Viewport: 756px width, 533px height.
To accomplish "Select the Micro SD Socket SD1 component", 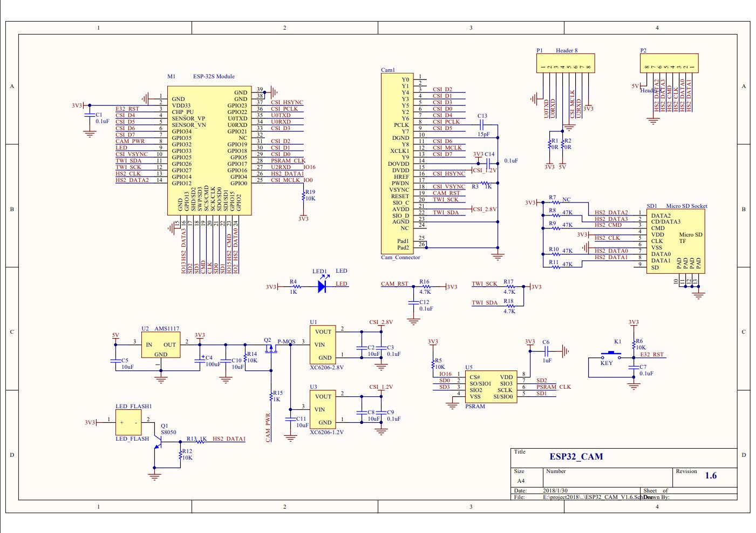I will pyautogui.click(x=675, y=241).
